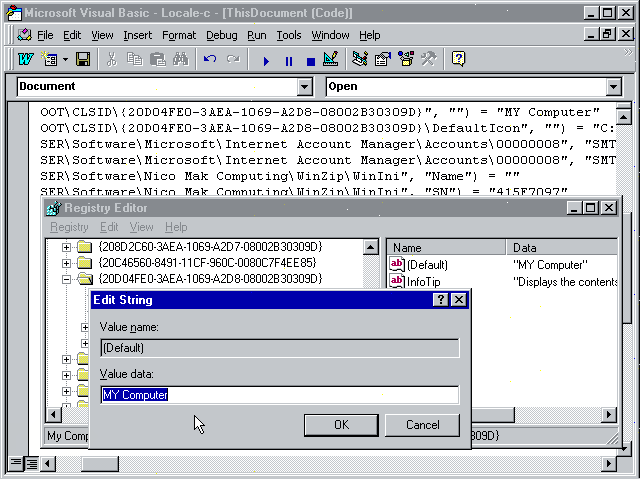Close the Edit String dialog

pyautogui.click(x=459, y=300)
